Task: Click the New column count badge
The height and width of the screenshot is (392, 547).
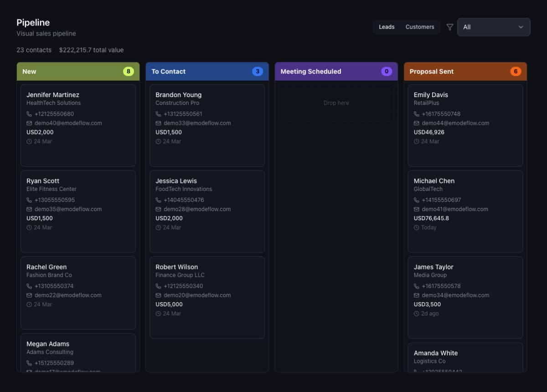Action: coord(128,72)
